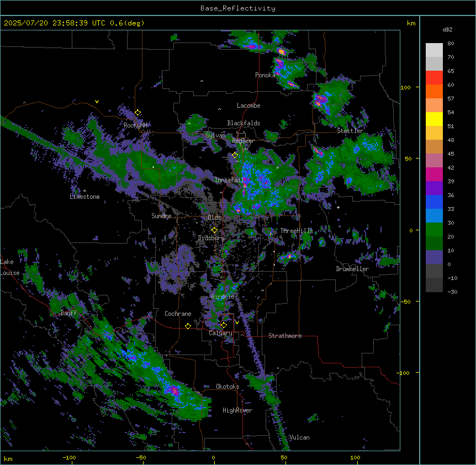This screenshot has height=465, width=476.
Task: Click the -100 tick label on the right axis
Action: (404, 373)
